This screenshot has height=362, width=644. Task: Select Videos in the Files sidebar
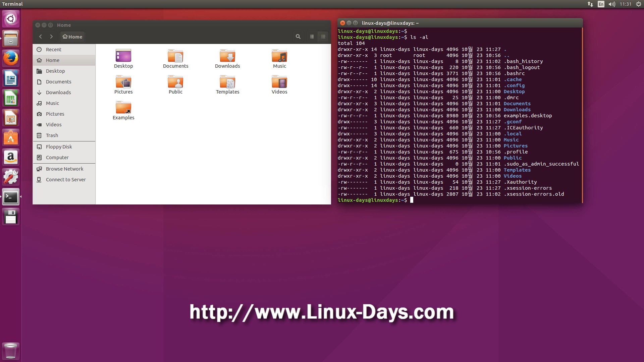(x=64, y=124)
